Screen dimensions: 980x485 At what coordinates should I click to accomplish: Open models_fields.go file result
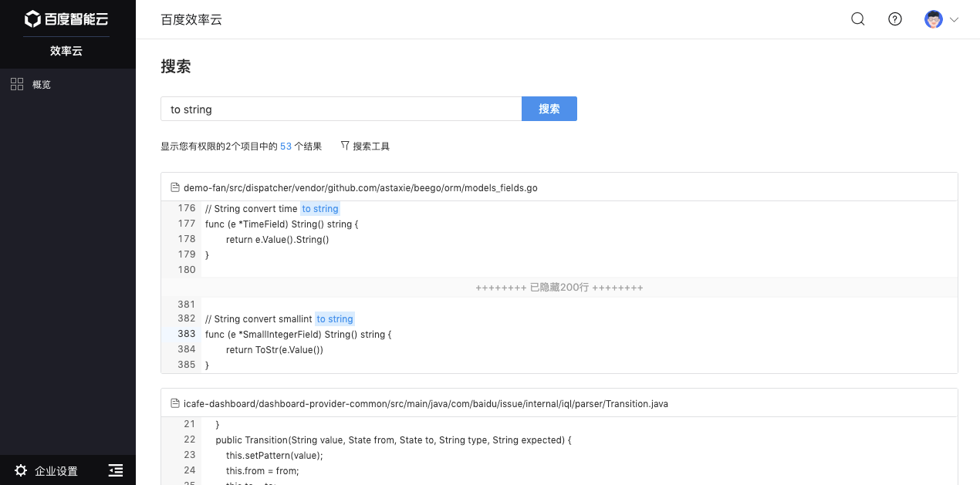360,187
